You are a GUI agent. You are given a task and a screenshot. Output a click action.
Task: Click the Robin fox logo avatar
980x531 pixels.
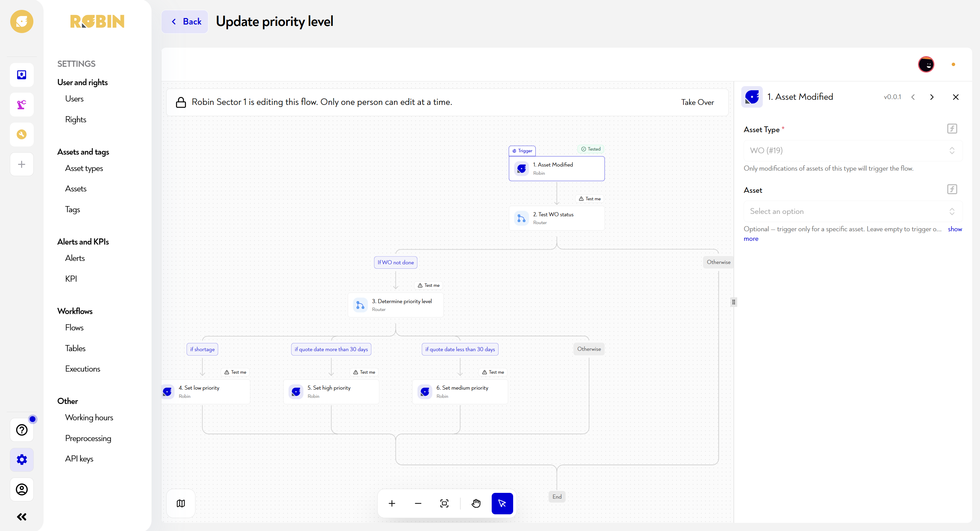(22, 21)
